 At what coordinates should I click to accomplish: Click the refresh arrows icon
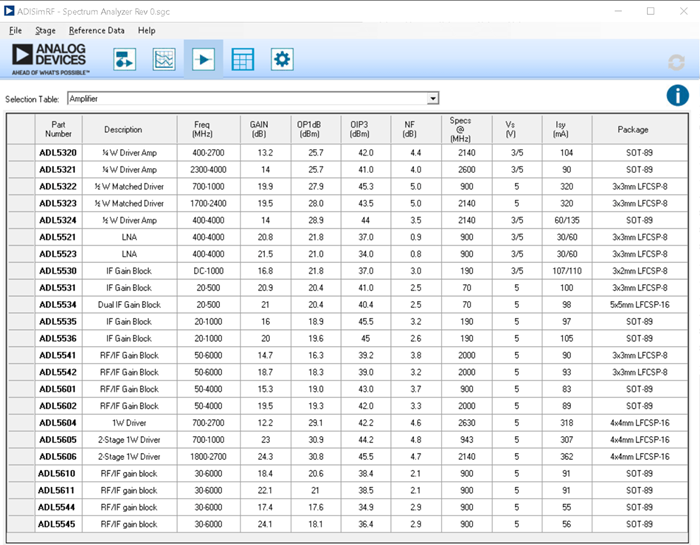676,63
